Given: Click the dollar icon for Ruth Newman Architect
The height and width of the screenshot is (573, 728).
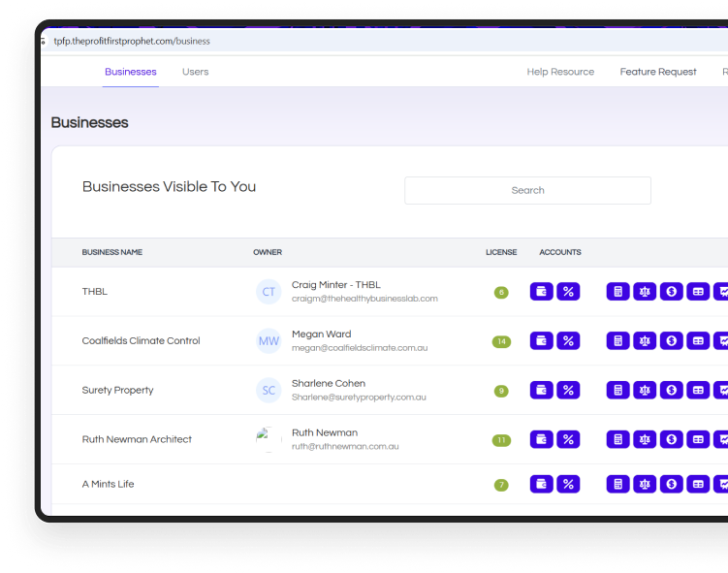Looking at the screenshot, I should 671,439.
